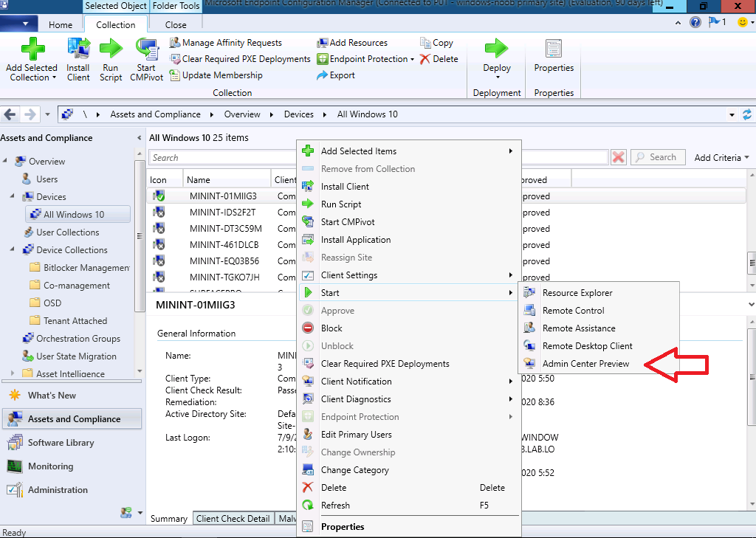Click Update Membership in the ribbon
The height and width of the screenshot is (538, 756).
coord(216,75)
